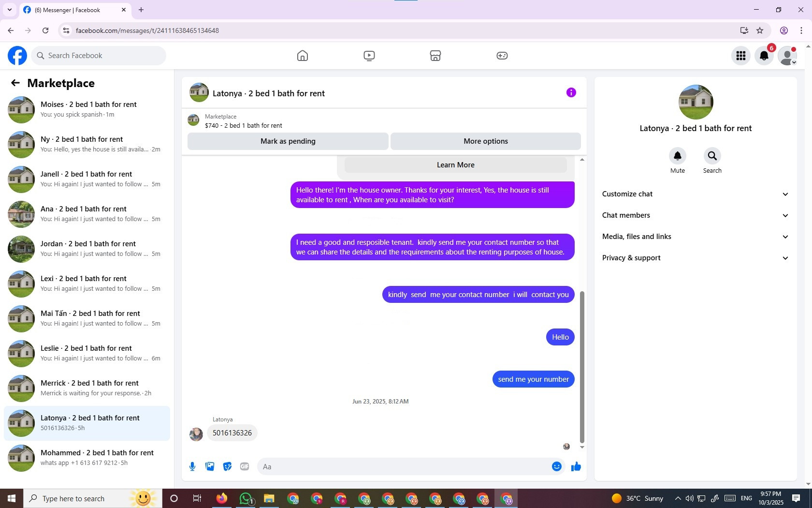The width and height of the screenshot is (812, 508).
Task: Open Windows Start menu
Action: pyautogui.click(x=12, y=498)
